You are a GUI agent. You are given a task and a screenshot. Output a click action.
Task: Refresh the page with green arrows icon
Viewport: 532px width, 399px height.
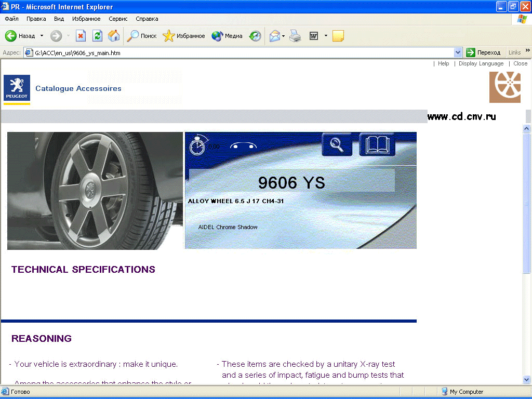click(x=97, y=36)
